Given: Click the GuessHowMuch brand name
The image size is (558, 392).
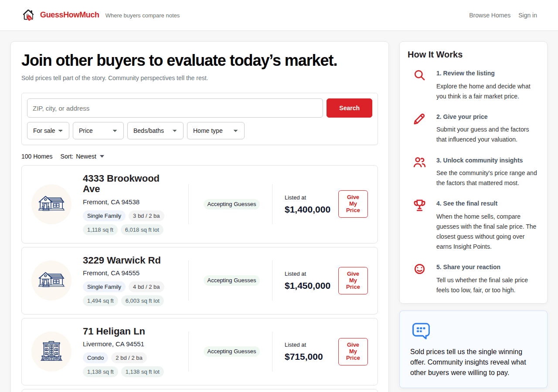Looking at the screenshot, I should click(70, 15).
